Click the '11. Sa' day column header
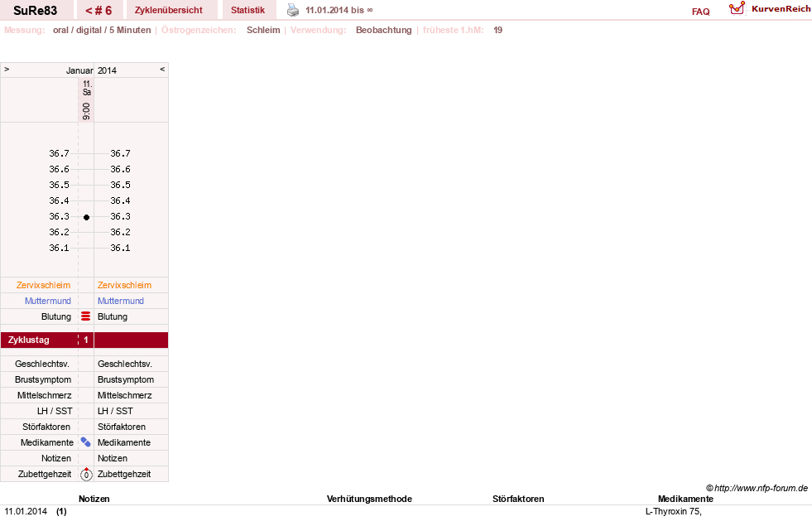Screen dimensions: 812x531 [87, 88]
